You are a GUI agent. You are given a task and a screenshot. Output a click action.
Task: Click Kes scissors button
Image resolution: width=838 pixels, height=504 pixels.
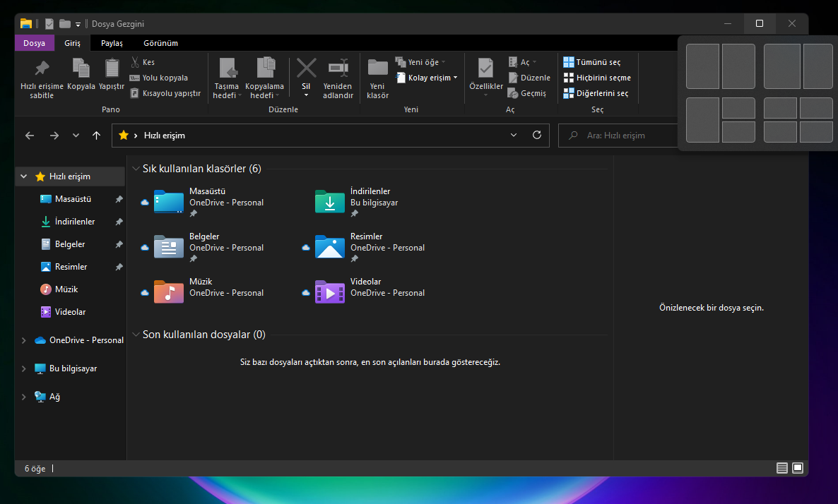coord(143,62)
